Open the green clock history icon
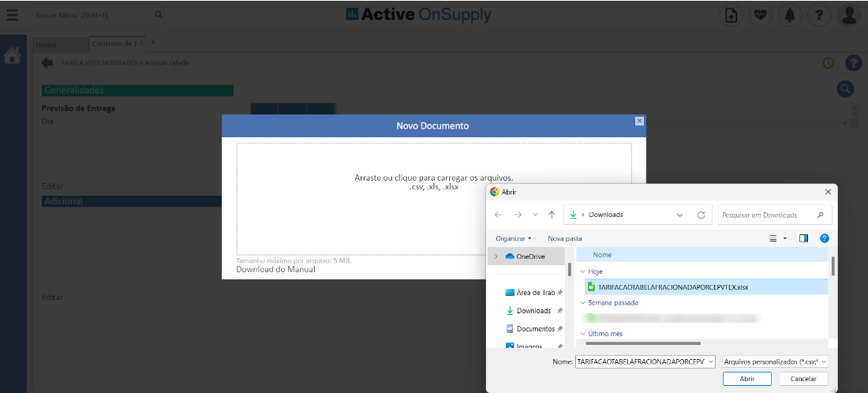Image resolution: width=868 pixels, height=393 pixels. 828,63
